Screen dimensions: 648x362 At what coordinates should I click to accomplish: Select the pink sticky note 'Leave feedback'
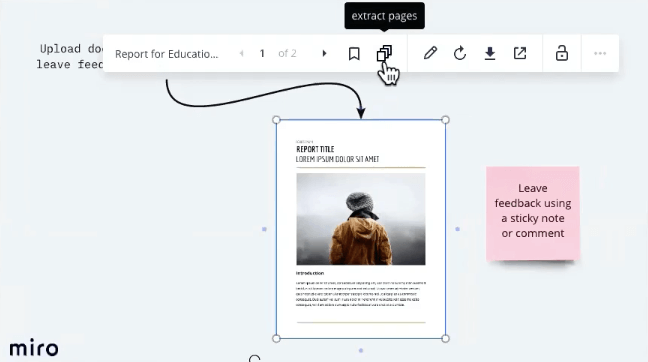[x=533, y=213]
